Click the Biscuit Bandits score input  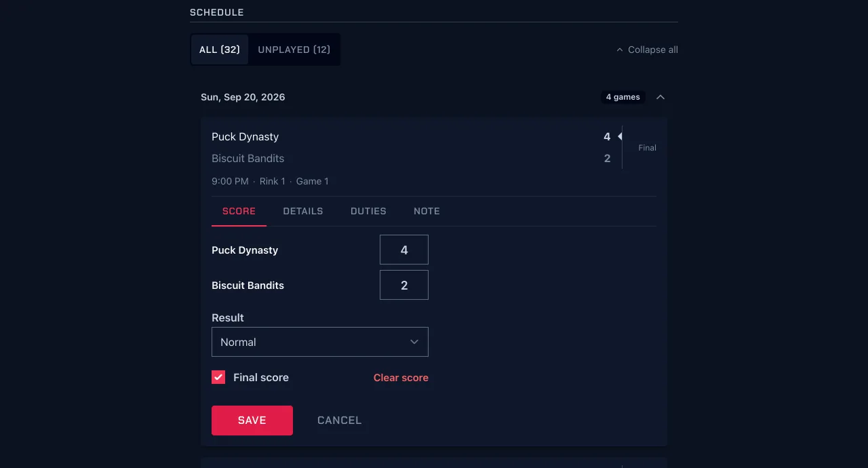click(x=404, y=285)
